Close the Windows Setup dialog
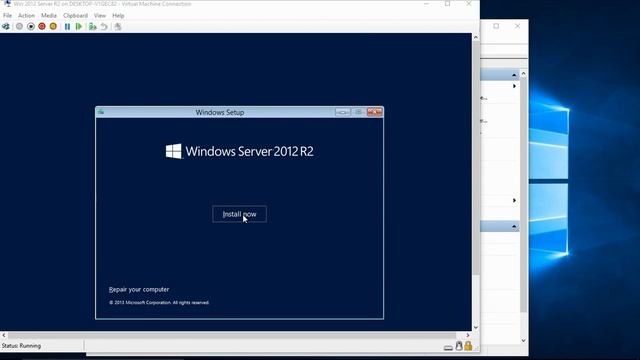 [374, 112]
